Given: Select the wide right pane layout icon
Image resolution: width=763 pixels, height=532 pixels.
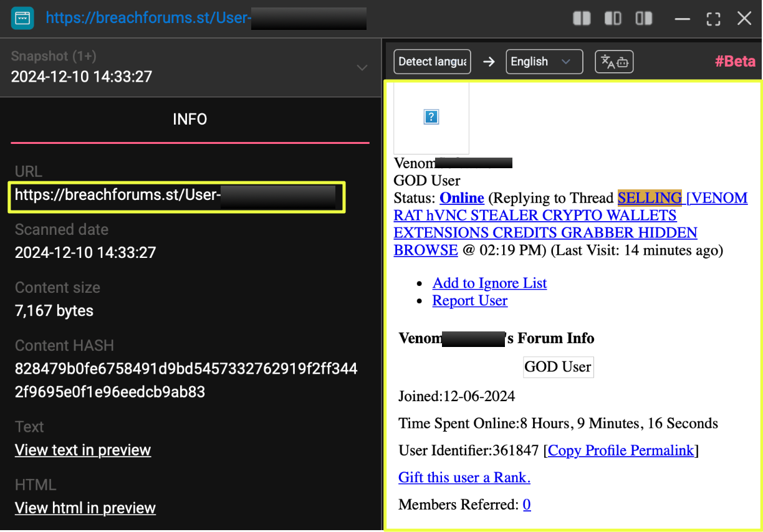Looking at the screenshot, I should 644,19.
